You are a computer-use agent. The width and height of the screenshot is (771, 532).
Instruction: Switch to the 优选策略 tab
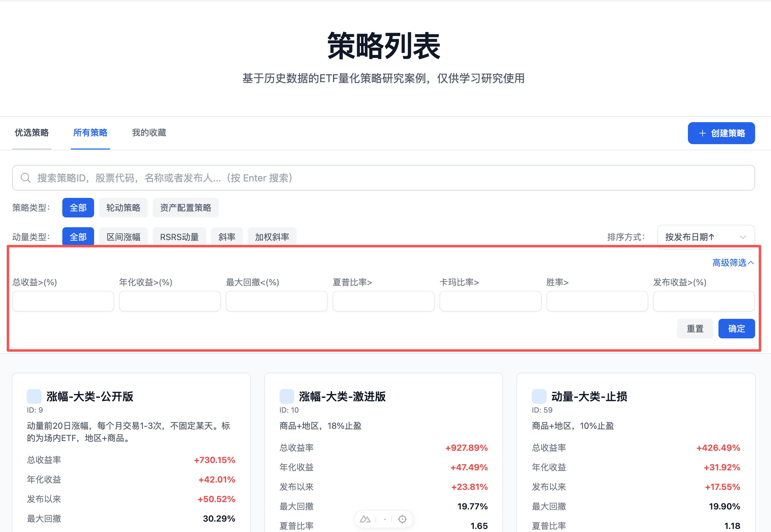click(x=31, y=133)
